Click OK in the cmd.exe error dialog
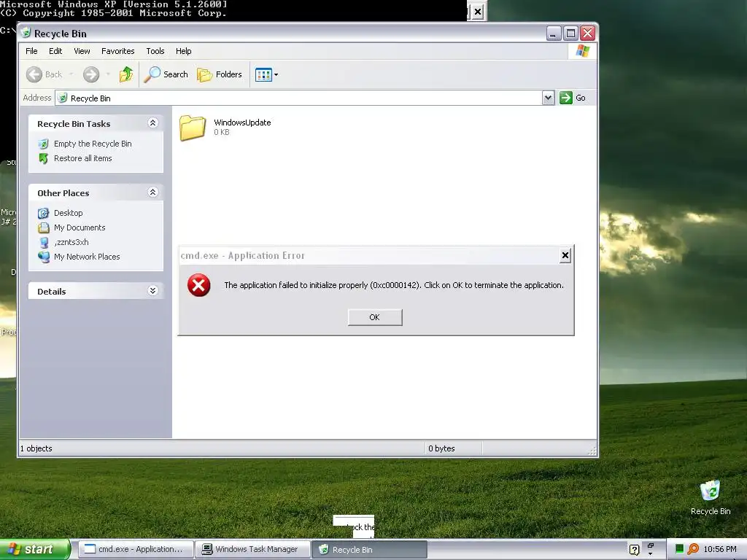 [375, 317]
